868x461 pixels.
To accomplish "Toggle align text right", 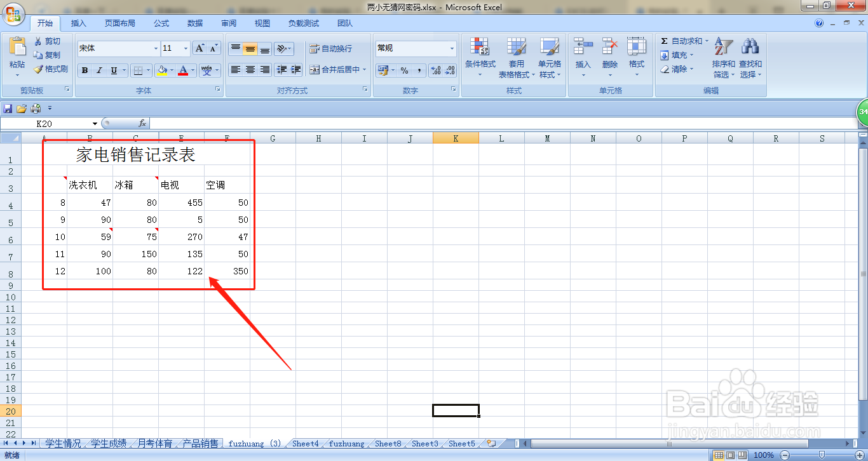I will pyautogui.click(x=265, y=70).
